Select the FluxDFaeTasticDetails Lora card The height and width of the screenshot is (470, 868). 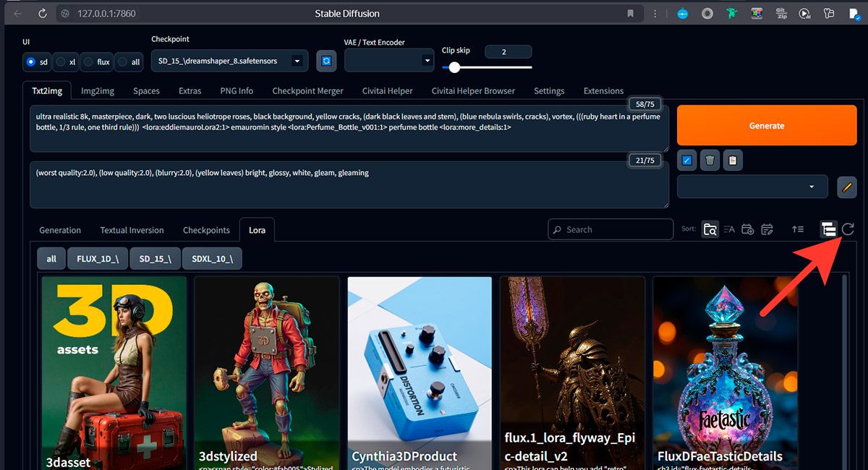pos(726,373)
